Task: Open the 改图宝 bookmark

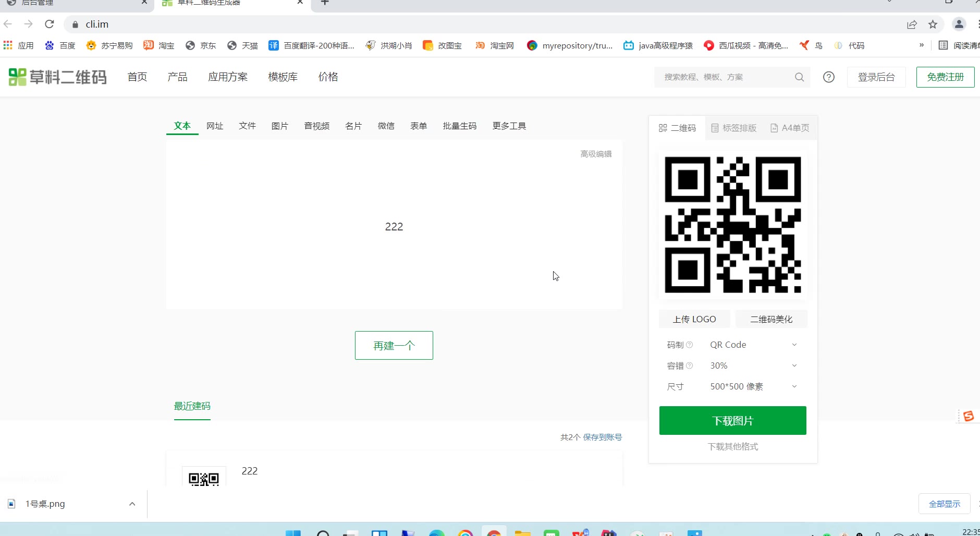Action: coord(442,45)
